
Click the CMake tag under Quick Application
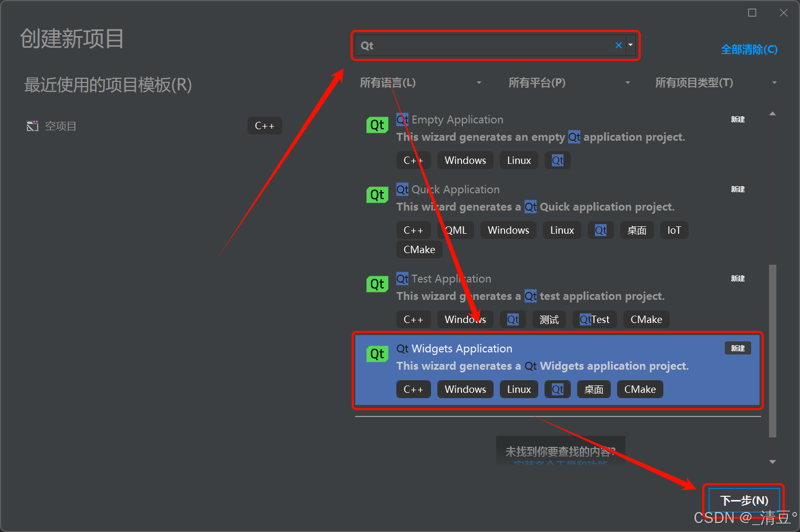tap(419, 249)
